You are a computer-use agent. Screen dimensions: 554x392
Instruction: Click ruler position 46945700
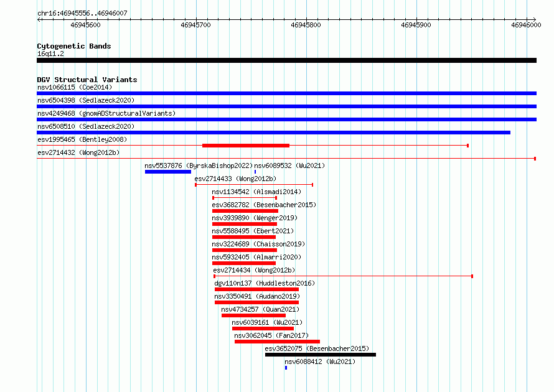[x=195, y=25]
